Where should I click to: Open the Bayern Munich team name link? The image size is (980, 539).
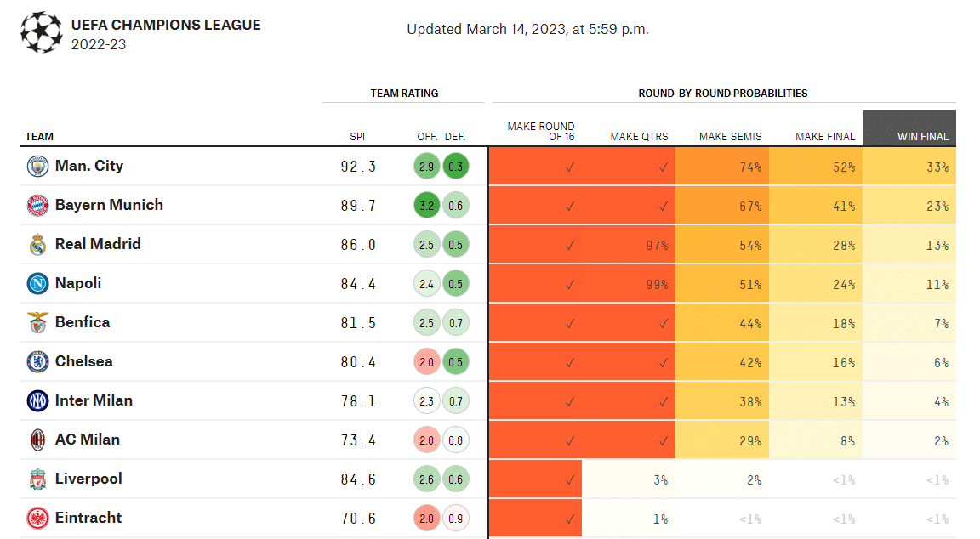[x=109, y=205]
